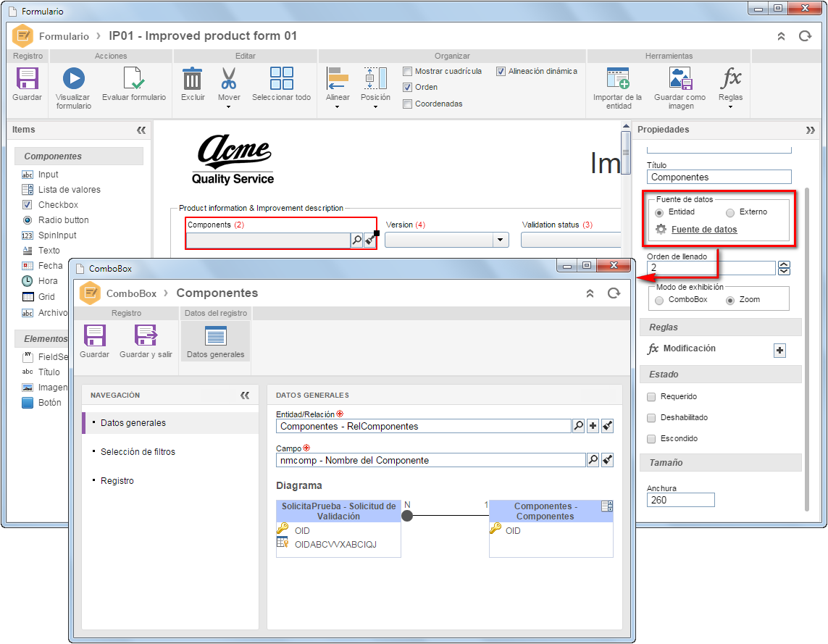Click the ComboBox breadcrumb
This screenshot has width=828, height=644.
tap(132, 293)
